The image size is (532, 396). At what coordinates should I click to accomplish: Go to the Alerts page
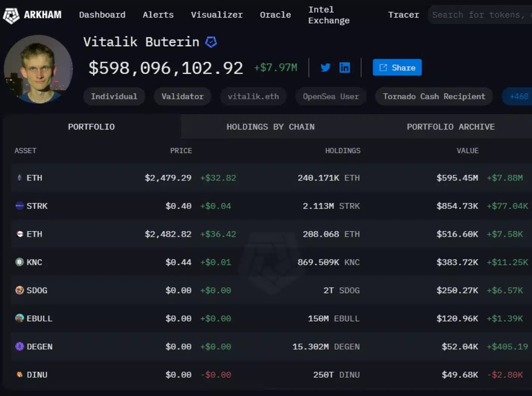point(158,15)
